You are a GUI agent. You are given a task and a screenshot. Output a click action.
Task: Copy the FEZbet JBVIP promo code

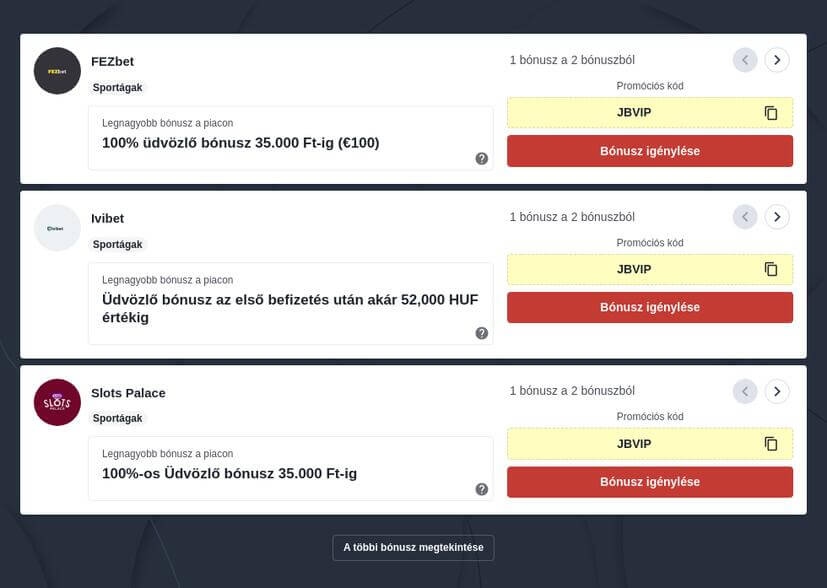(771, 113)
